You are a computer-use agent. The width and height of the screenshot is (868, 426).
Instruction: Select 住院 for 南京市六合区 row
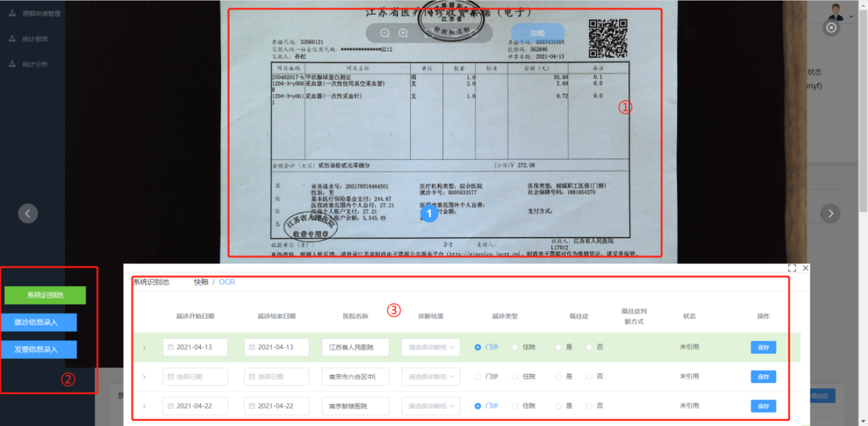point(515,376)
